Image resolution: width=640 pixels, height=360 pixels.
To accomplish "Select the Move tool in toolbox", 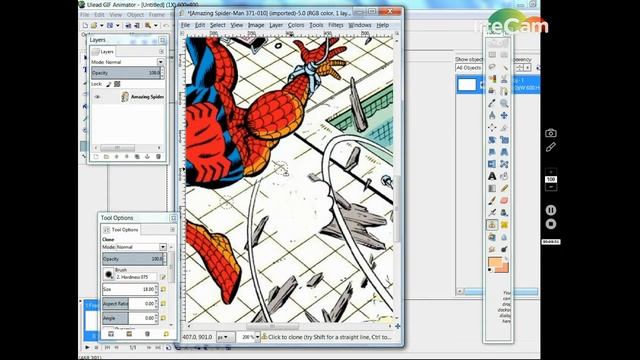I will click(x=504, y=116).
